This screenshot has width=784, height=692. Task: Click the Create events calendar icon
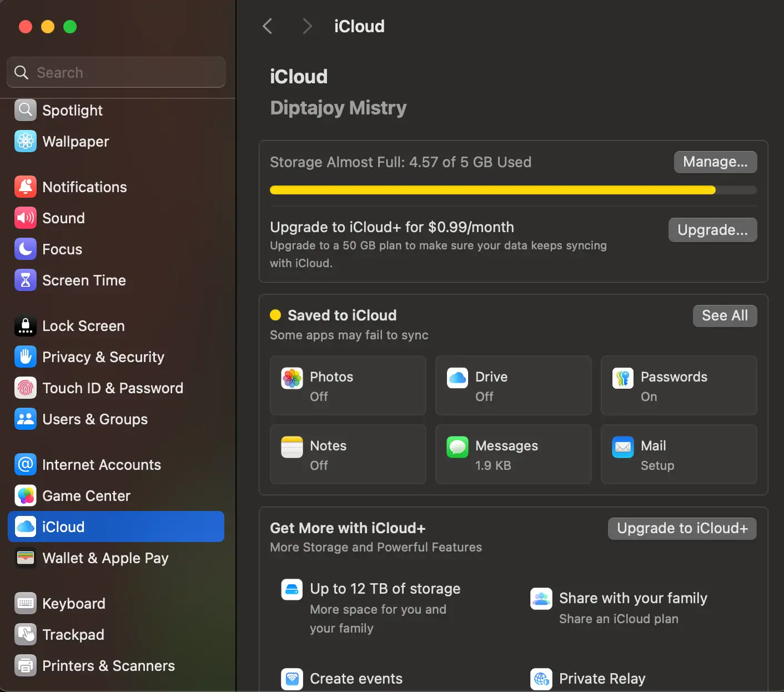point(292,679)
